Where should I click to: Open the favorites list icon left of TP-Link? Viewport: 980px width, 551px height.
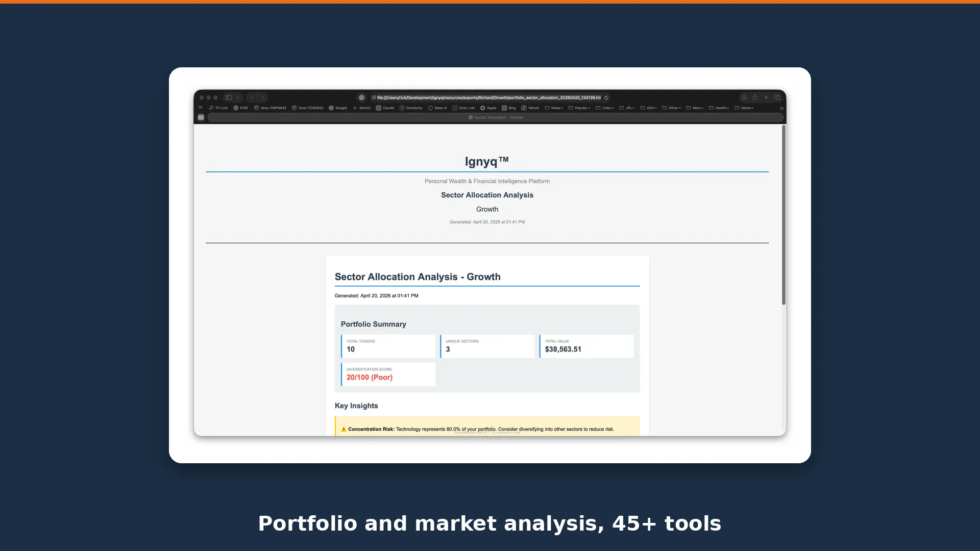(x=201, y=108)
